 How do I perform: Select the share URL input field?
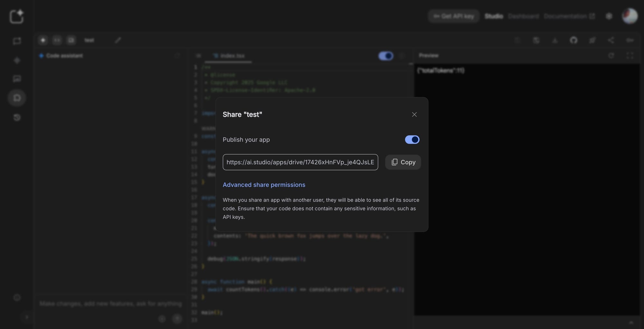300,162
